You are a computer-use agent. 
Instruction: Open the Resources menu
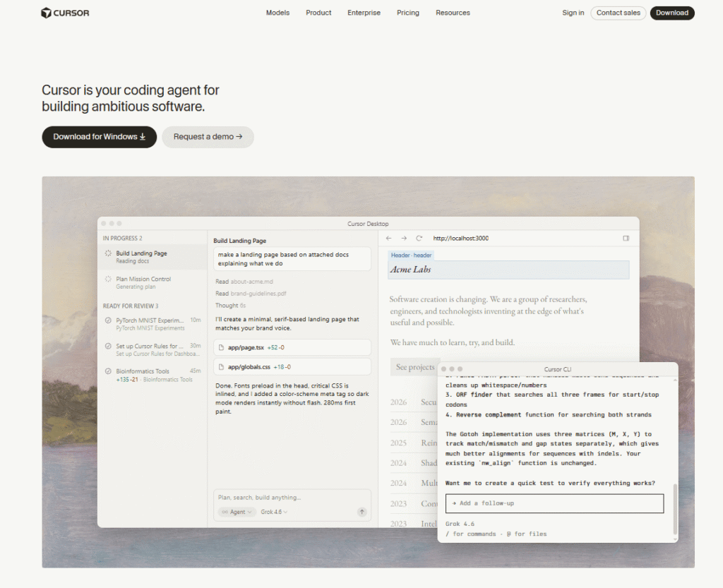coord(453,13)
